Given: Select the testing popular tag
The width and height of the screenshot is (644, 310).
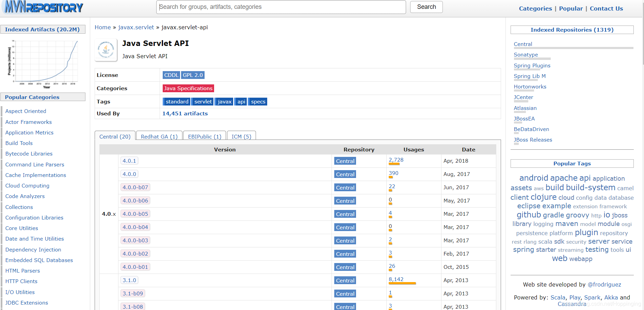Looking at the screenshot, I should pos(597,249).
